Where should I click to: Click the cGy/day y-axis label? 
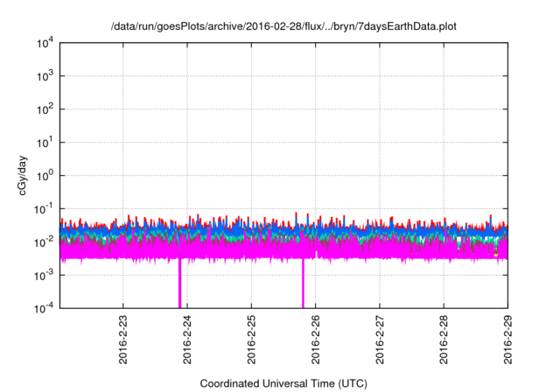(x=22, y=175)
